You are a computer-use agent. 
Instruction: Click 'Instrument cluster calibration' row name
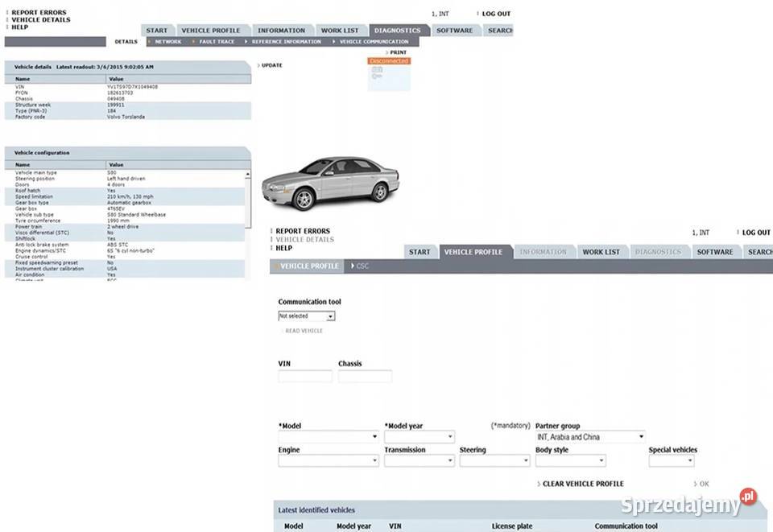49,269
